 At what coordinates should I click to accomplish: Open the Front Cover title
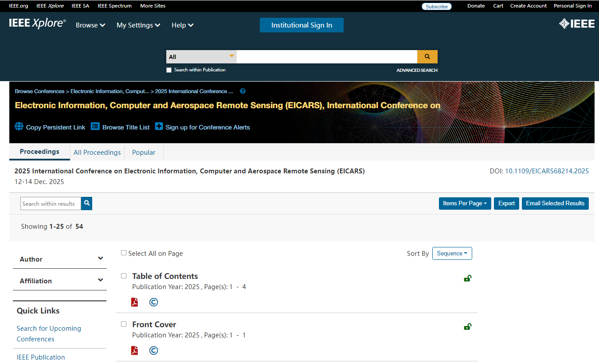click(154, 325)
